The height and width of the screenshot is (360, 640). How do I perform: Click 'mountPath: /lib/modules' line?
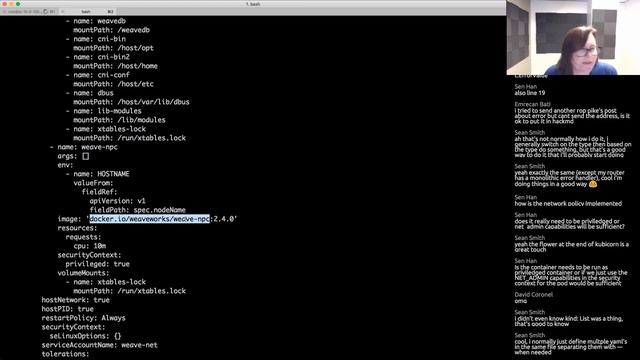[x=119, y=120]
